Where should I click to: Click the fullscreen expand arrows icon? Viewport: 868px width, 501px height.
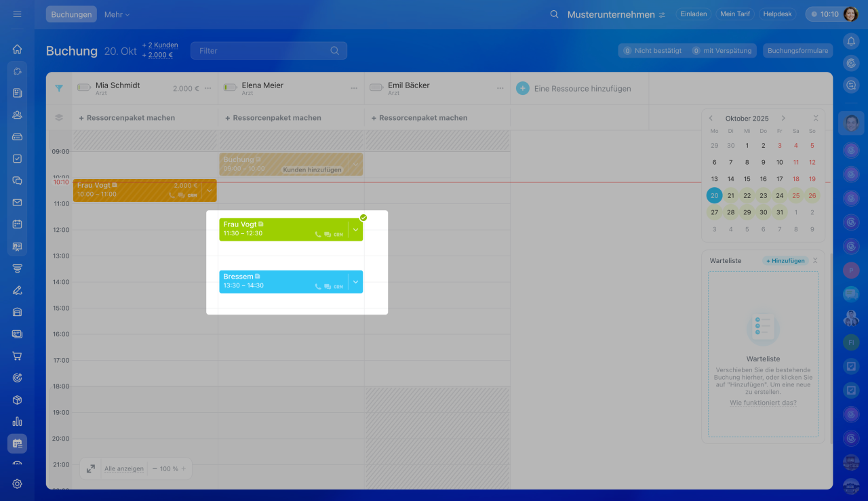(90, 468)
